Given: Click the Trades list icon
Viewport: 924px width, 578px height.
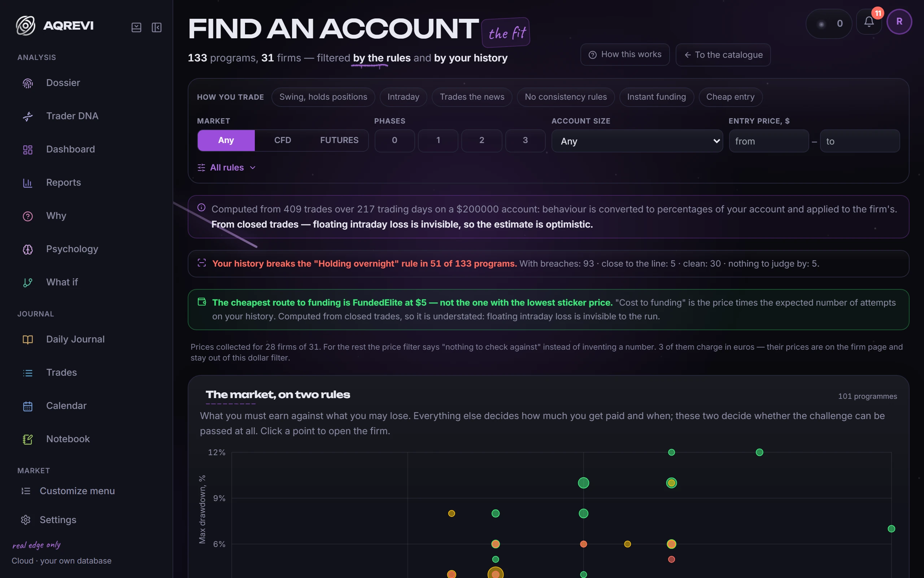Looking at the screenshot, I should (27, 373).
